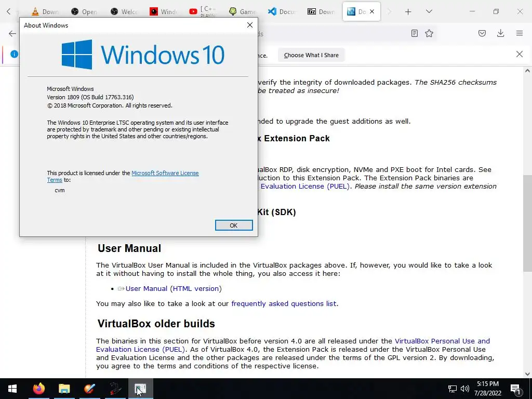Click the vertical scrollbar thumb
The image size is (532, 399).
527,224
